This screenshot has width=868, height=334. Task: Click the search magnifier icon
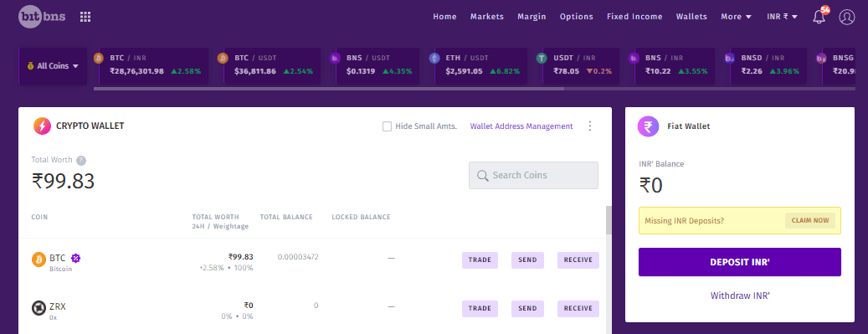tap(483, 176)
